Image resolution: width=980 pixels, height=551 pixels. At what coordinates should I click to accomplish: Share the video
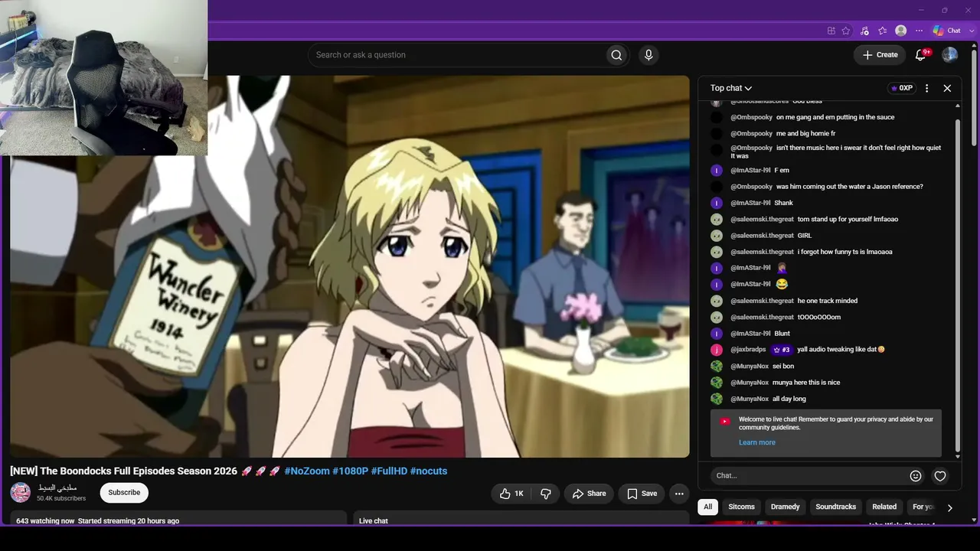point(590,494)
